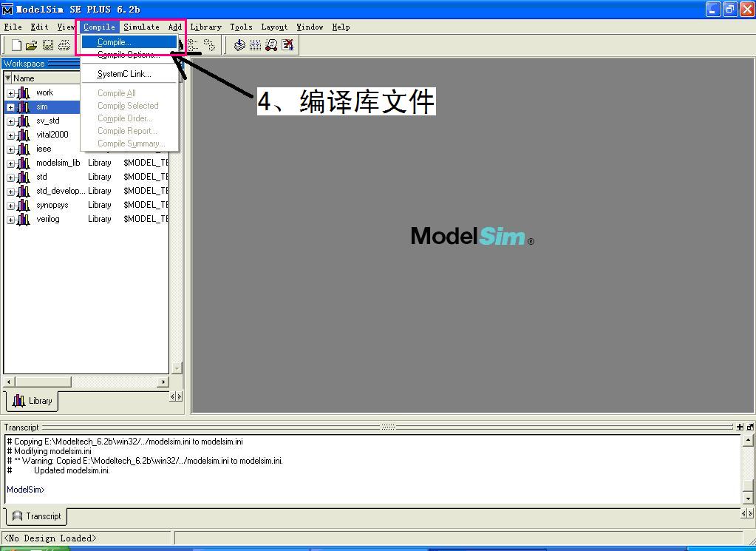
Task: Click the collapse-hierarchy toolbar icon left of Compile icons
Action: tap(209, 45)
